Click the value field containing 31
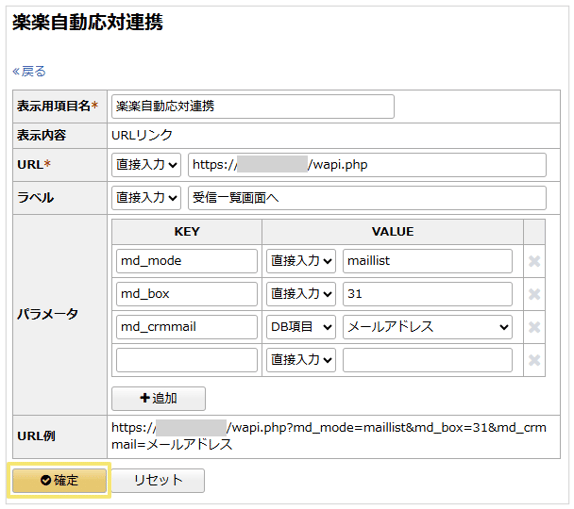The height and width of the screenshot is (509, 574). coord(428,294)
